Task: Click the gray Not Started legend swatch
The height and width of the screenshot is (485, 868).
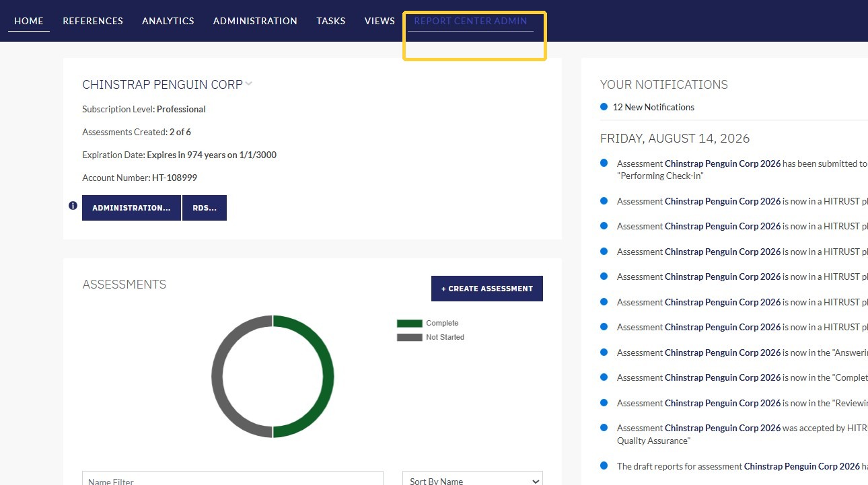Action: 409,338
